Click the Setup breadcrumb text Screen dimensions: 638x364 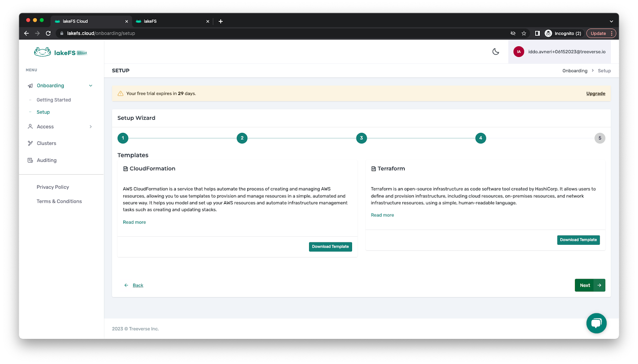(604, 71)
